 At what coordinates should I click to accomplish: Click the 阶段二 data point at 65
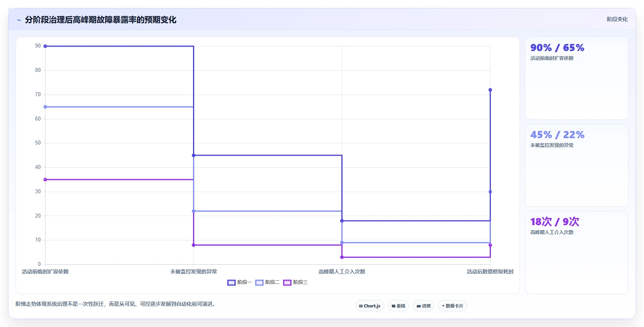pyautogui.click(x=45, y=107)
